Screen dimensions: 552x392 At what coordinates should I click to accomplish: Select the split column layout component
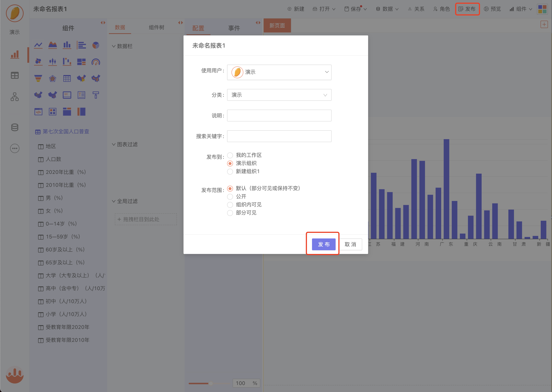point(81,112)
